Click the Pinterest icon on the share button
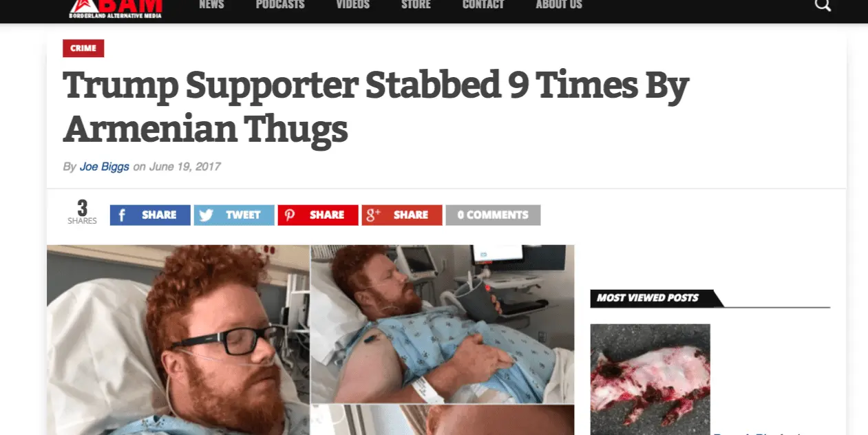This screenshot has height=435, width=868. [290, 215]
